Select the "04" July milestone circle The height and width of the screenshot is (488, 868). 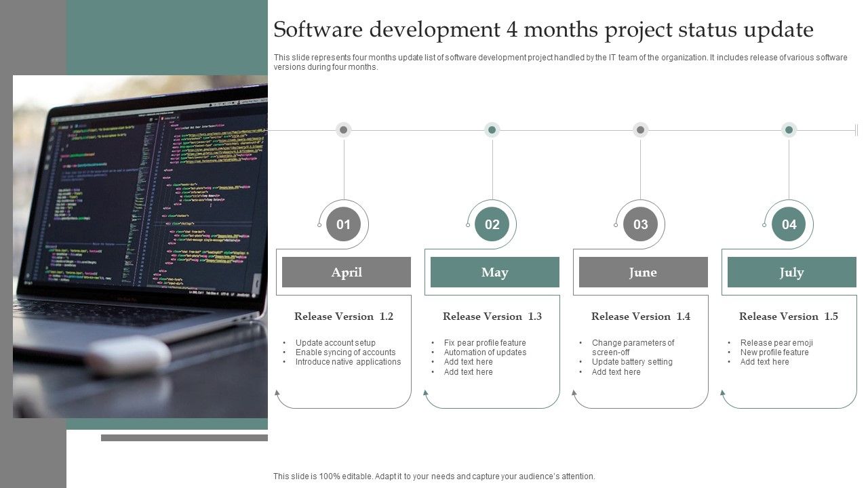[x=789, y=224]
